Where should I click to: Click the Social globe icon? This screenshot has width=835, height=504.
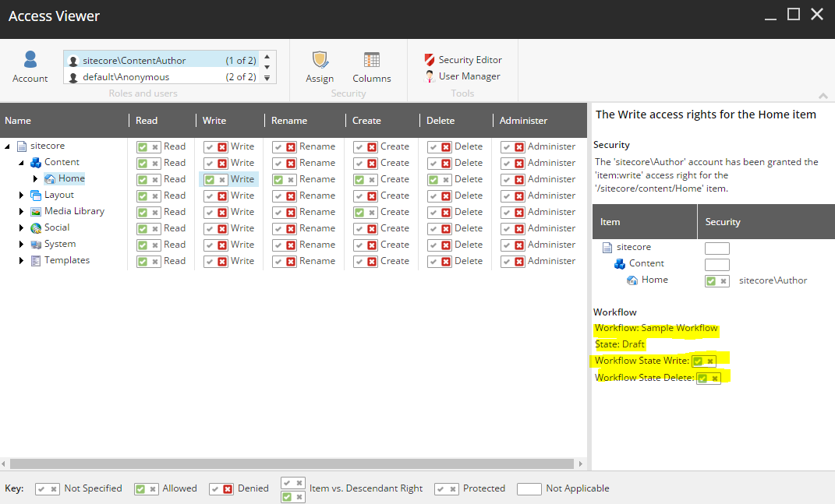36,228
